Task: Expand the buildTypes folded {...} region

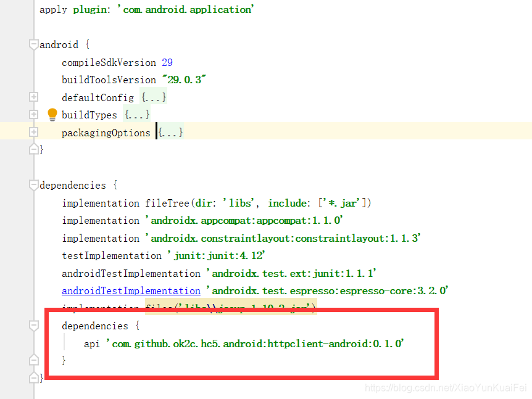Action: pyautogui.click(x=136, y=114)
